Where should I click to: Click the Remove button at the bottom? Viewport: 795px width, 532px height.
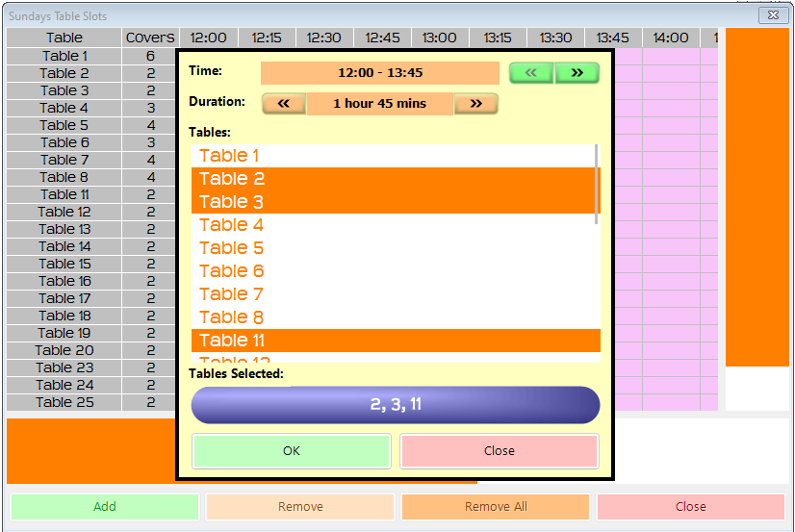click(x=300, y=507)
